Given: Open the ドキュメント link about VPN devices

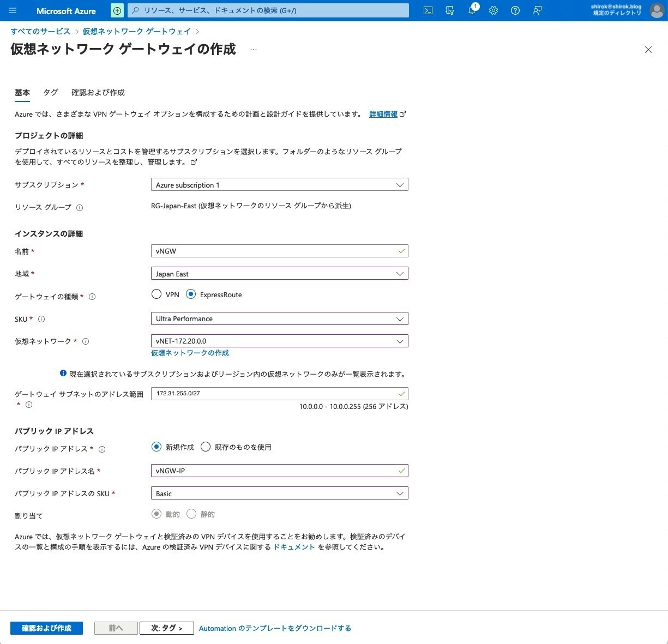Looking at the screenshot, I should [x=294, y=547].
